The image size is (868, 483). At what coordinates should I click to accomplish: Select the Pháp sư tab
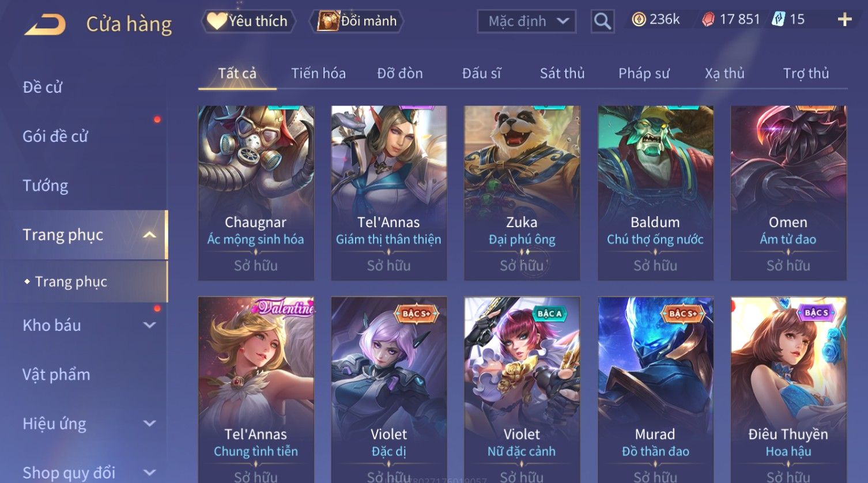pos(644,73)
